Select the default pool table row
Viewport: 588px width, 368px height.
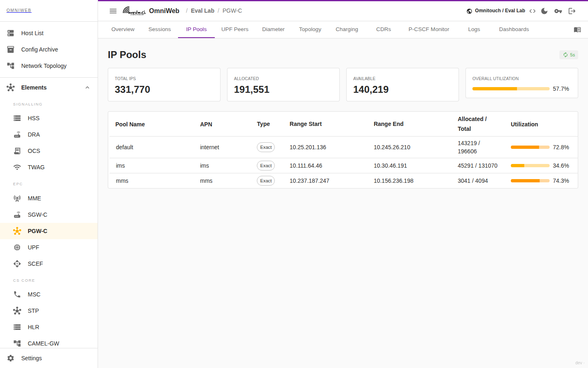pyautogui.click(x=343, y=147)
